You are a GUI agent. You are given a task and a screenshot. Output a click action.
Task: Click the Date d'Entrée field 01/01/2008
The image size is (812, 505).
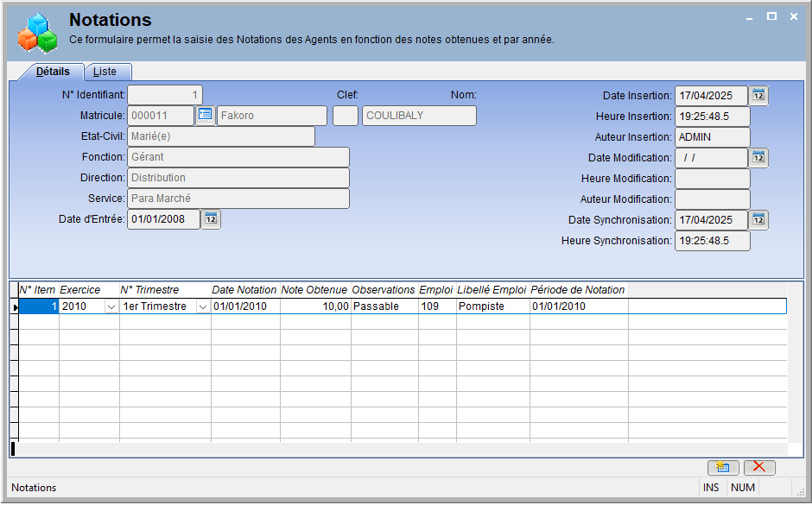click(163, 219)
